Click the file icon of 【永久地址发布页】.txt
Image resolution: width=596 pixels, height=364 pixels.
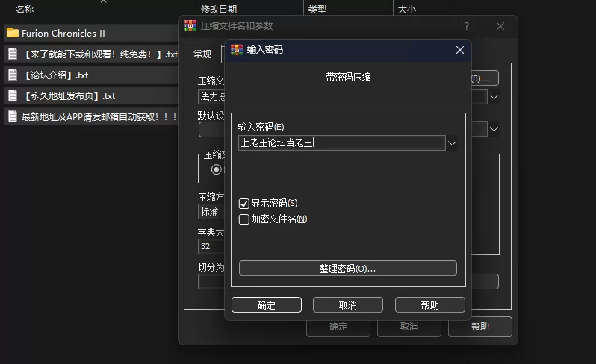13,95
